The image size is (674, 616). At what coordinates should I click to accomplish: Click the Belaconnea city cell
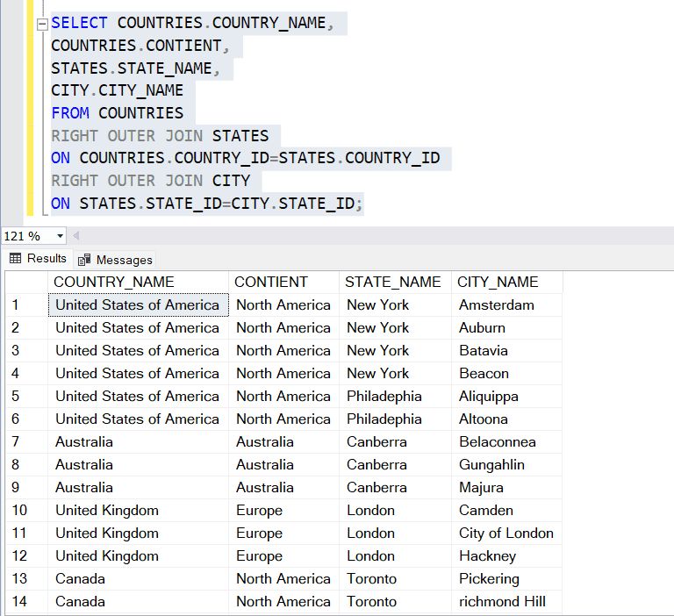[x=506, y=441]
